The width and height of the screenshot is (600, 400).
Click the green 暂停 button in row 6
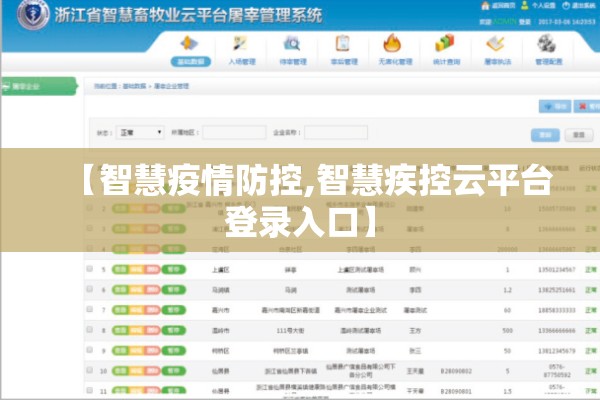point(174,290)
